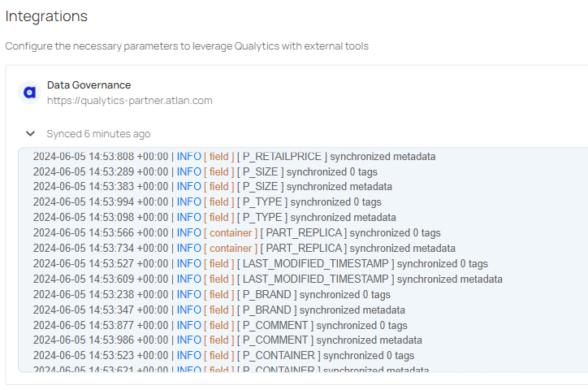
Task: Click the P_BRAND synchronized metadata line
Action: coord(218,310)
